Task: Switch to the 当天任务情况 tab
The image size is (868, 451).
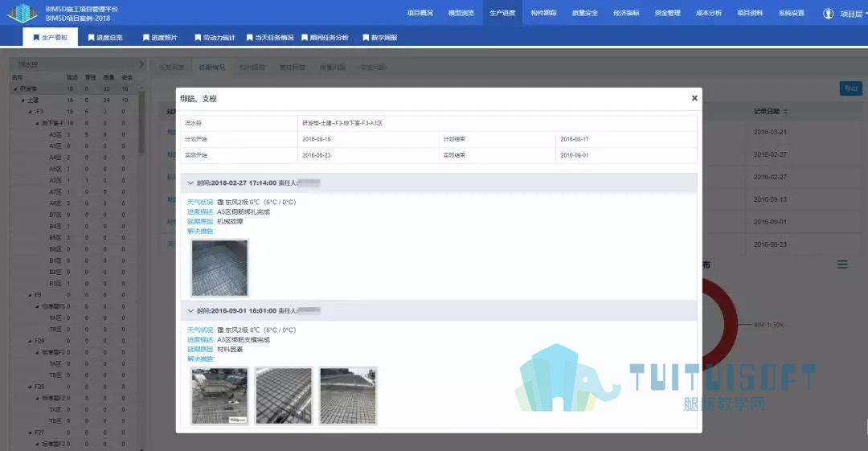Action: [269, 38]
